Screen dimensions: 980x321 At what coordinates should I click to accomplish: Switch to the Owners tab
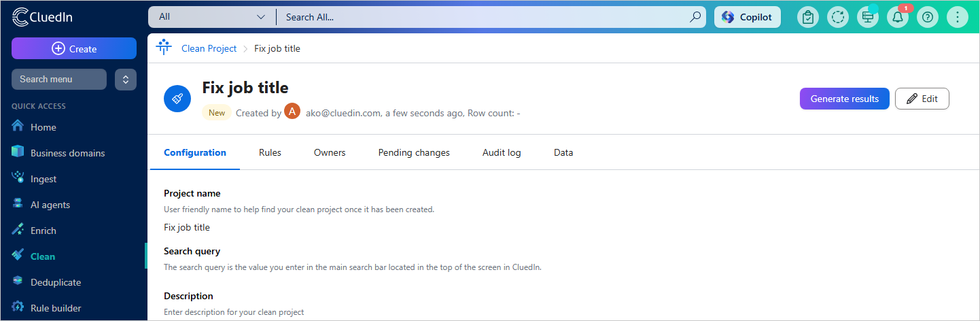330,152
